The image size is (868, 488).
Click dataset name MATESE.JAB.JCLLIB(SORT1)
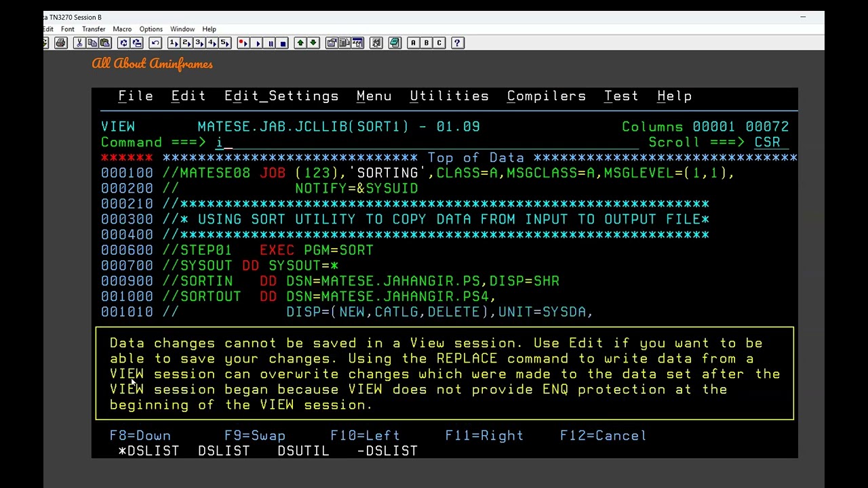(303, 127)
